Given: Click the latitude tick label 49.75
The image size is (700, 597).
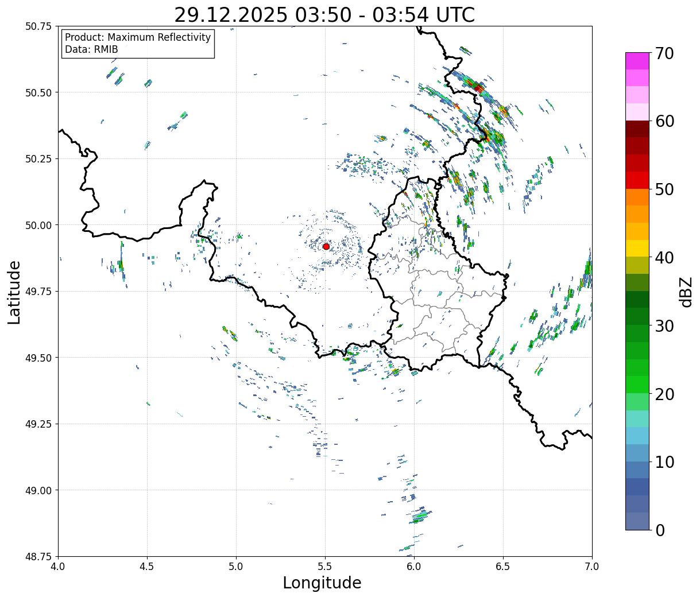Looking at the screenshot, I should [x=38, y=292].
